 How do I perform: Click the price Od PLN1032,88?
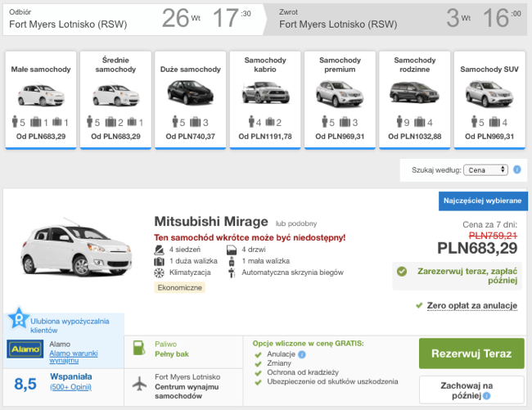point(415,137)
